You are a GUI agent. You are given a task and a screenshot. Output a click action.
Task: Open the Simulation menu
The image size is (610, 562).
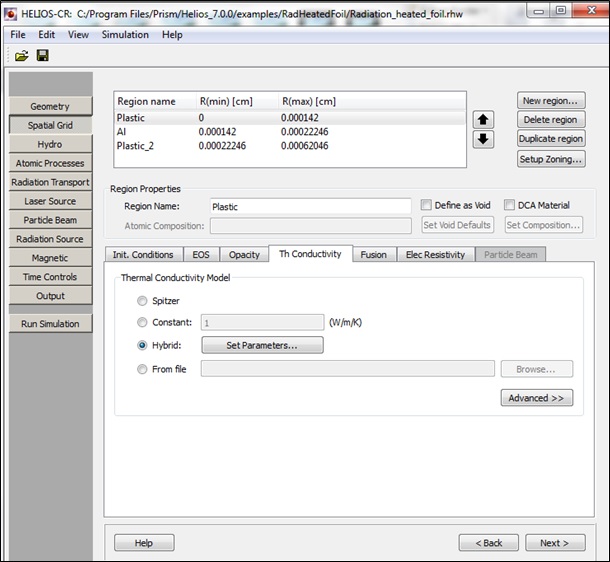125,34
